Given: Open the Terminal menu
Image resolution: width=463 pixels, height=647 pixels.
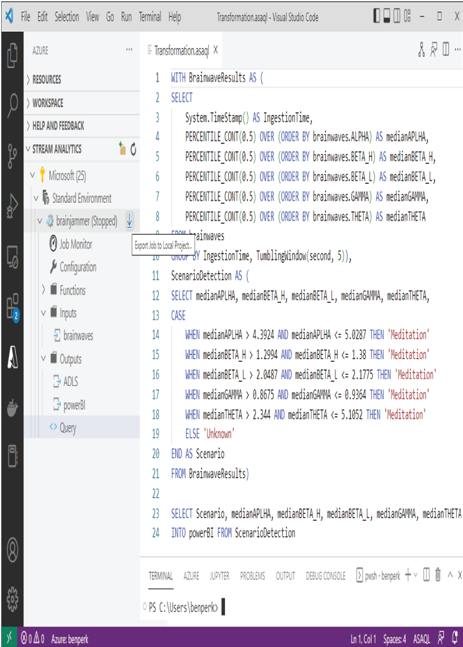Looking at the screenshot, I should 150,17.
